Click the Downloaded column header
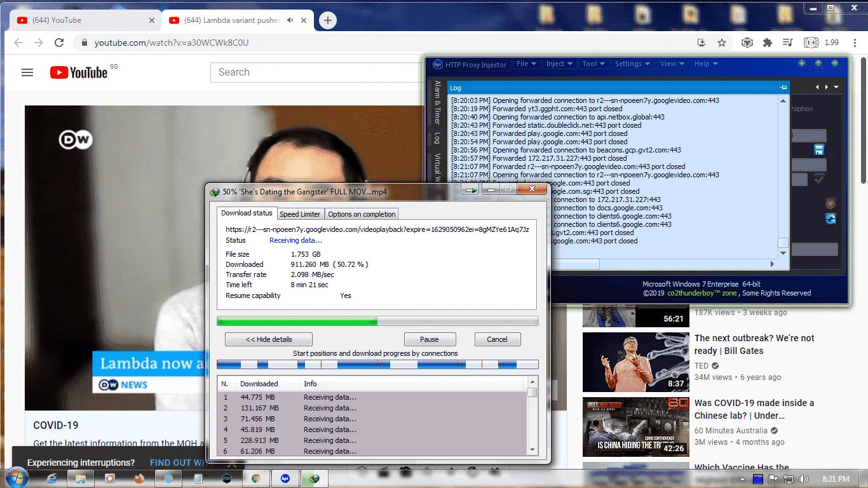Image resolution: width=868 pixels, height=488 pixels. [x=268, y=384]
